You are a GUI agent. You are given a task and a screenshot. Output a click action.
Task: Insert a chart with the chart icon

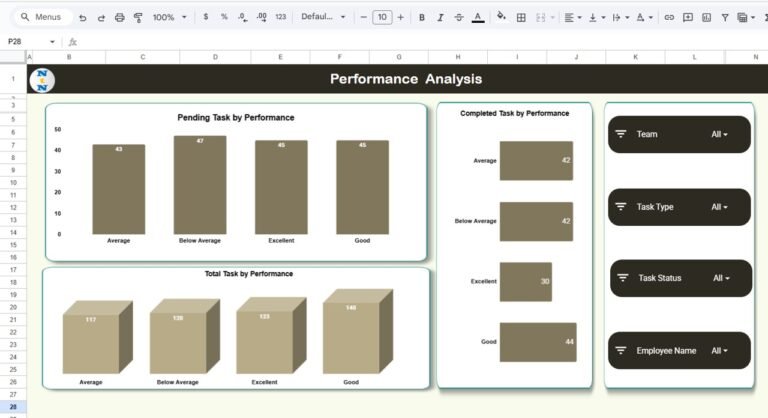tap(706, 18)
